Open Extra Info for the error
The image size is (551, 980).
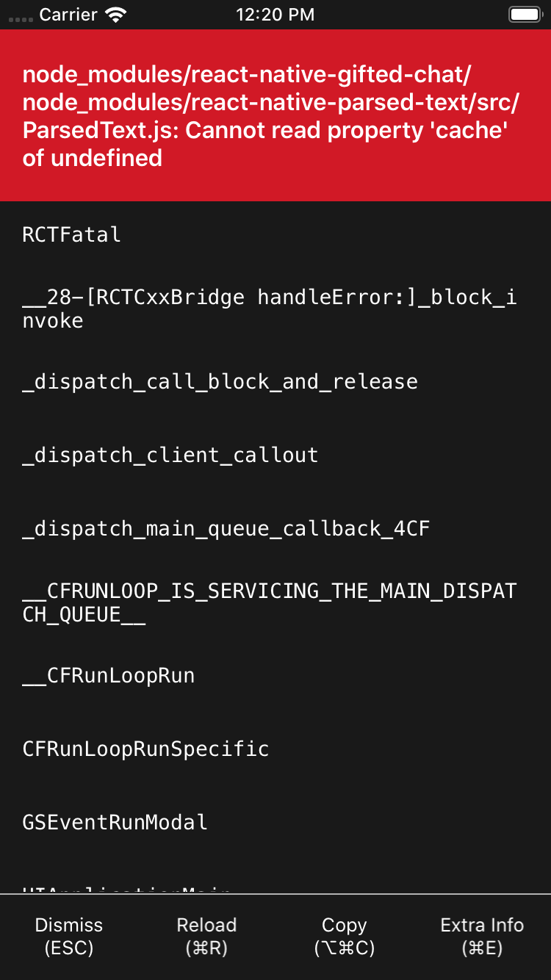(x=482, y=936)
